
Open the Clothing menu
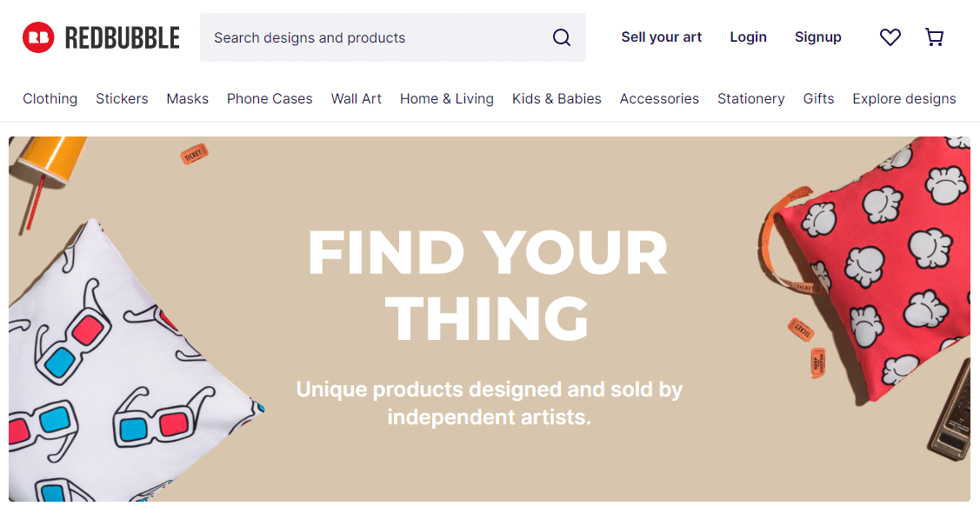tap(50, 99)
